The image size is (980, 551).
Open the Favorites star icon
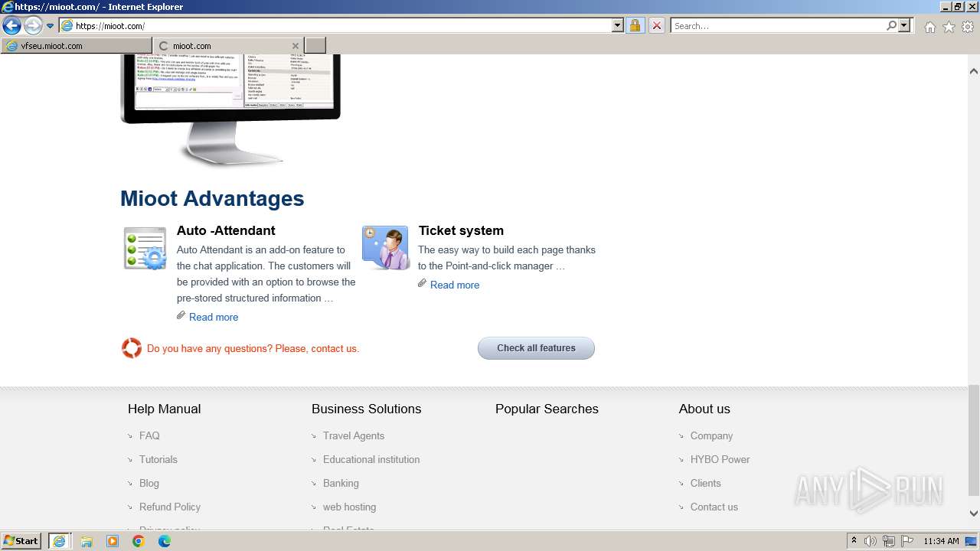949,27
